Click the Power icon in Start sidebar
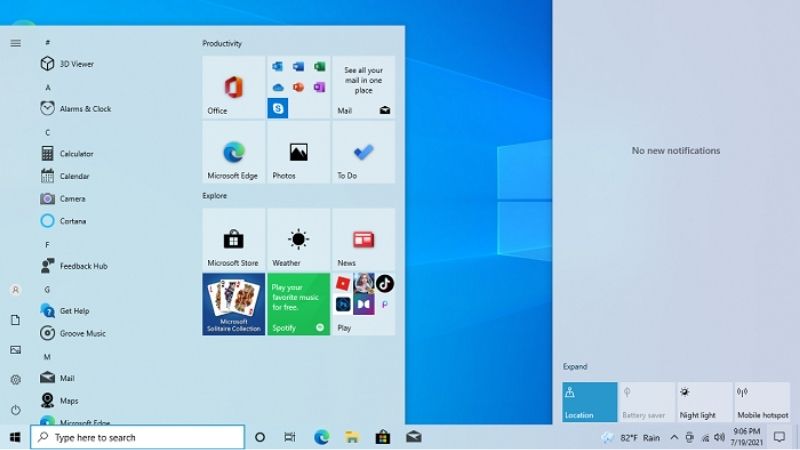 [15, 410]
